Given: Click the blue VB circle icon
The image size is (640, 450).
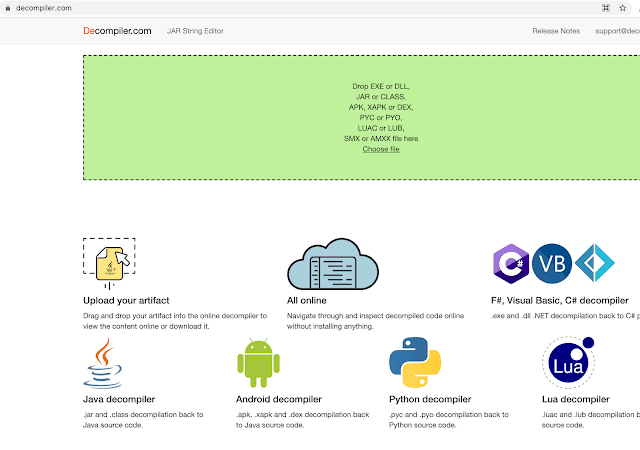Looking at the screenshot, I should (x=552, y=264).
